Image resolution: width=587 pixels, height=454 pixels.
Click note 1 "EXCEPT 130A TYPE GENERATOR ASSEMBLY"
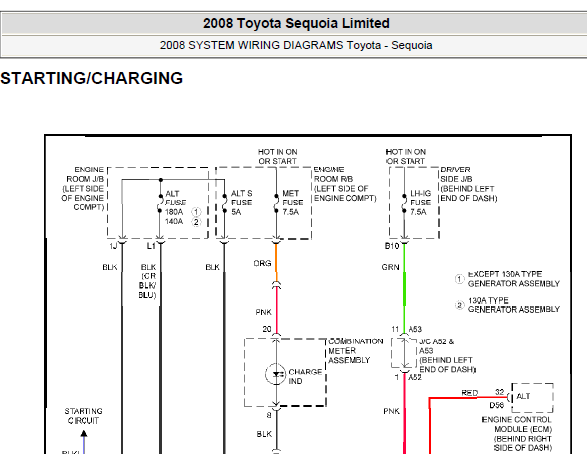point(514,279)
